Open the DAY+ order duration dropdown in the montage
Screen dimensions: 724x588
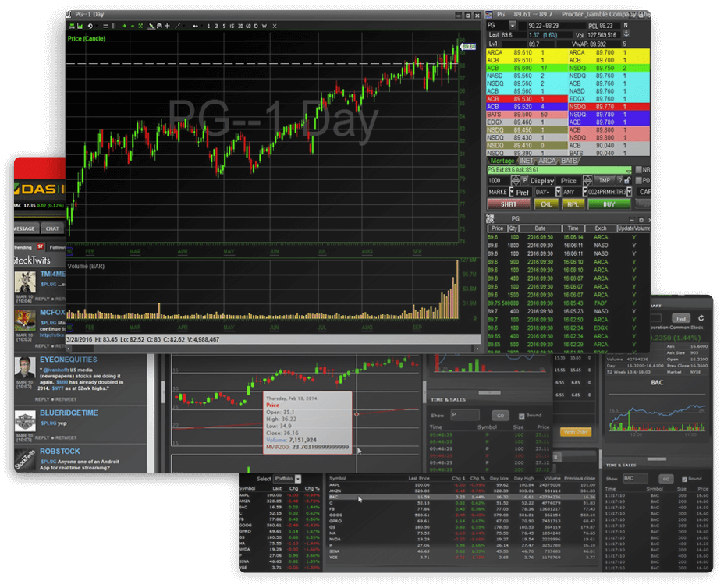pos(557,192)
